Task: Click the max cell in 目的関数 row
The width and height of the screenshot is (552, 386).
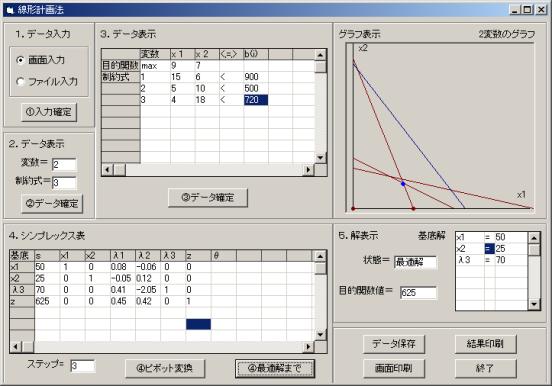Action: point(155,66)
